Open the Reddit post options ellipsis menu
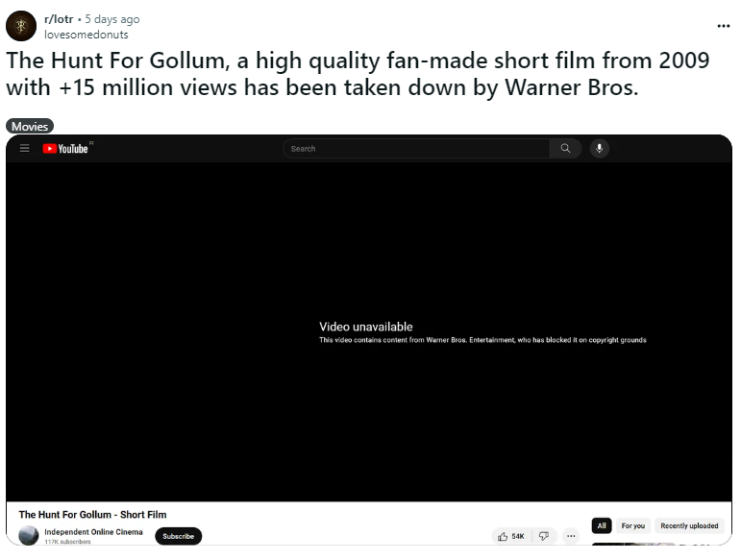The width and height of the screenshot is (741, 560). (723, 26)
